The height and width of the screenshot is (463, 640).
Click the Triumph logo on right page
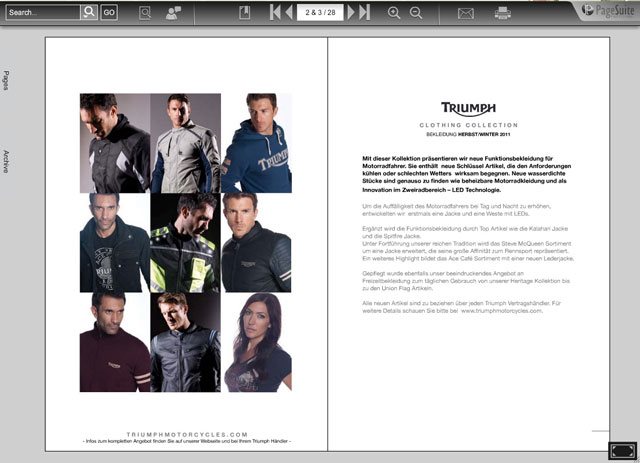(468, 109)
